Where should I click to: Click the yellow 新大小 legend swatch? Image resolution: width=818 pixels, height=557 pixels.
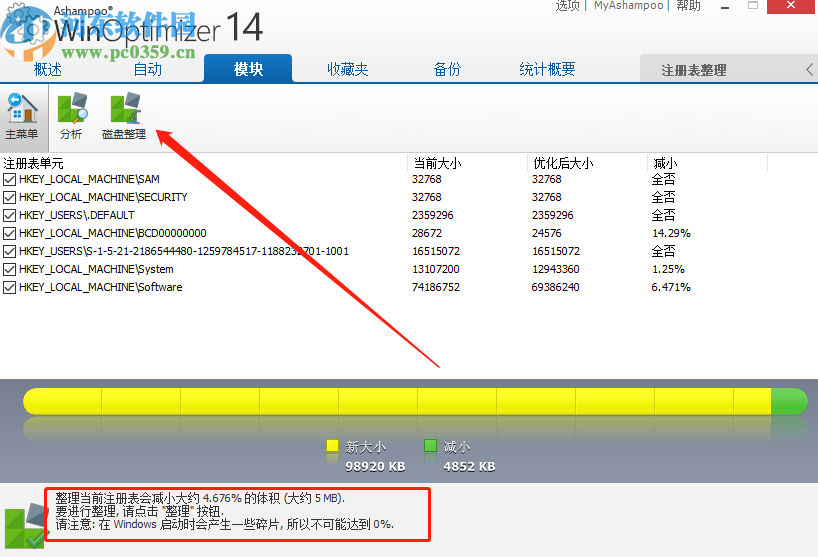[x=332, y=446]
